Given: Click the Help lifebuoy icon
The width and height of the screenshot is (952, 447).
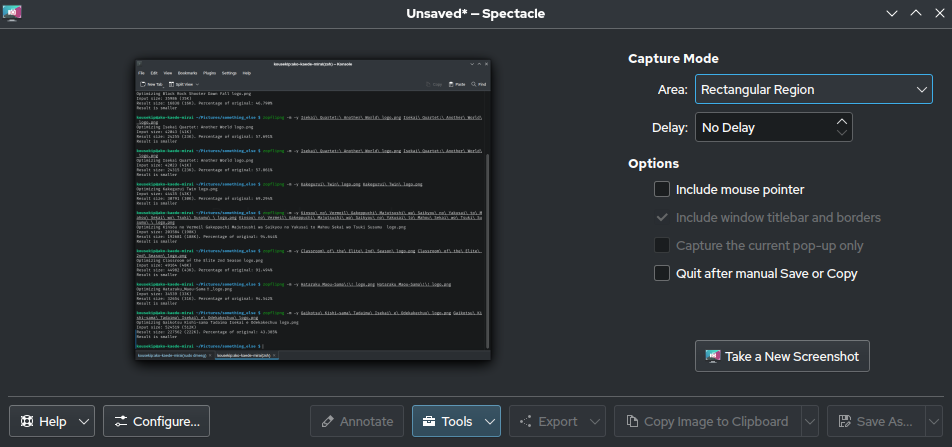Looking at the screenshot, I should click(27, 422).
